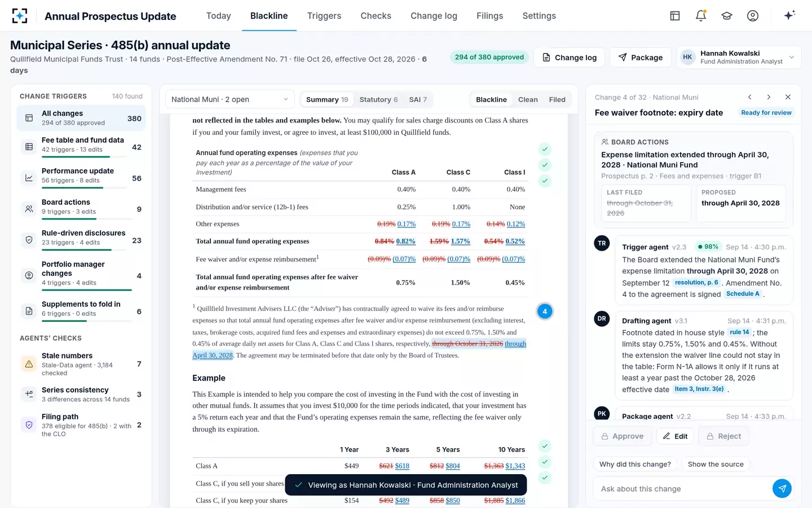Open the Supplements to fold in document icon
This screenshot has width=812, height=508.
click(29, 311)
